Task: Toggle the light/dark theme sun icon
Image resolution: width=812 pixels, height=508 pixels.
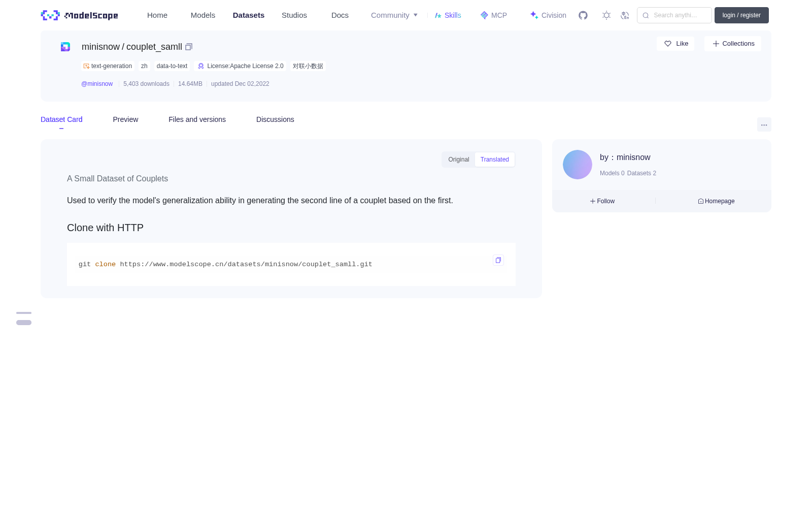Action: [x=606, y=15]
